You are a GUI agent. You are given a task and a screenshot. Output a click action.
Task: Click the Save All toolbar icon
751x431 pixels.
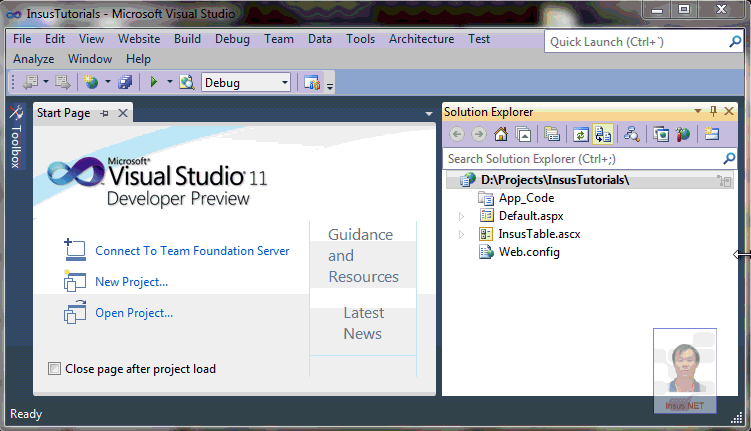pyautogui.click(x=125, y=82)
